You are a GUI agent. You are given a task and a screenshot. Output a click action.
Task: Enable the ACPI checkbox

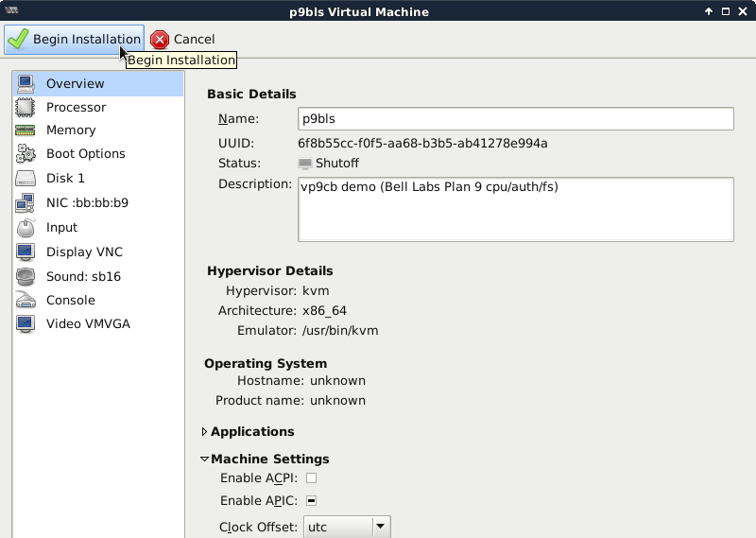click(311, 478)
